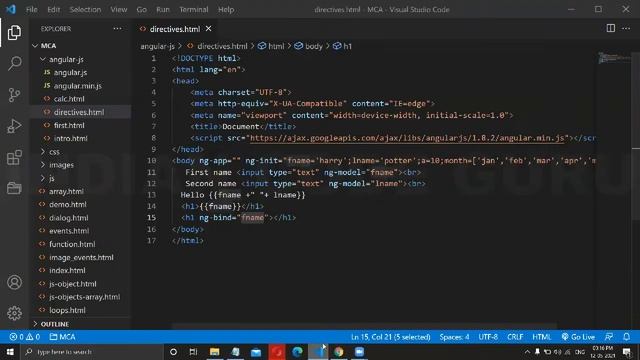This screenshot has width=640, height=360.
Task: Open Explorer views and more actions ellipsis
Action: (118, 29)
